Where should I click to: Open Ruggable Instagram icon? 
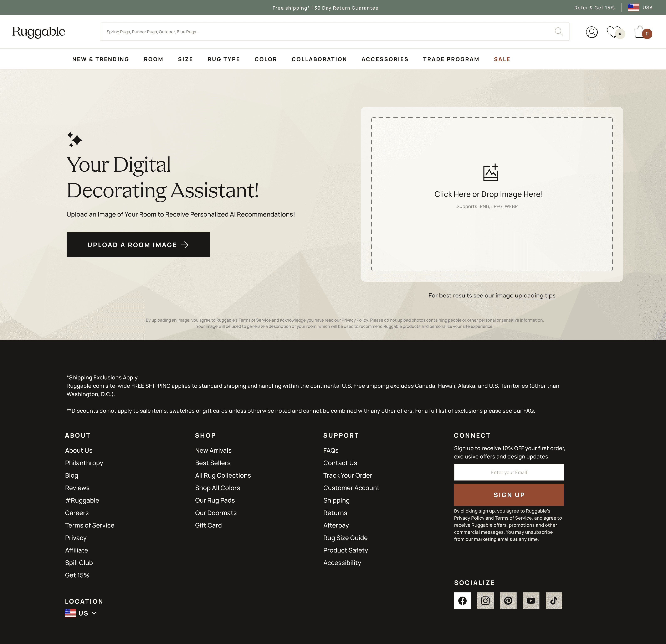click(x=485, y=601)
